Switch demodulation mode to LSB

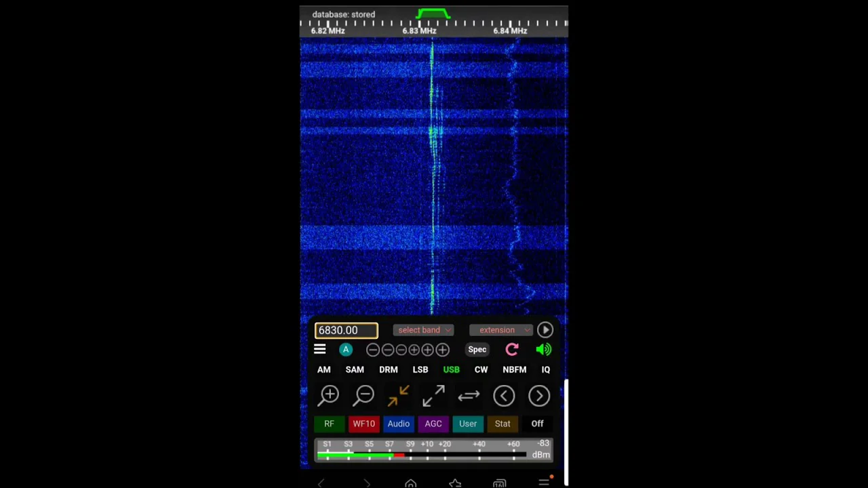pyautogui.click(x=420, y=370)
